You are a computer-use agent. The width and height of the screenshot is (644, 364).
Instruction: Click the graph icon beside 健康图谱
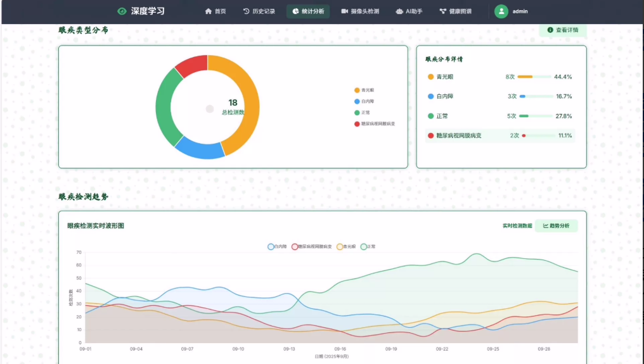pyautogui.click(x=442, y=11)
